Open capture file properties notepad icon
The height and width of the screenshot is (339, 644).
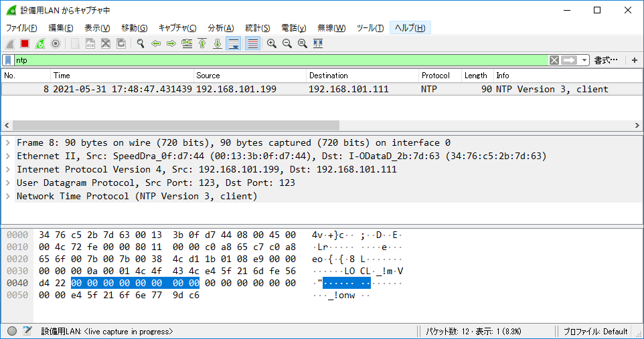tap(27, 331)
